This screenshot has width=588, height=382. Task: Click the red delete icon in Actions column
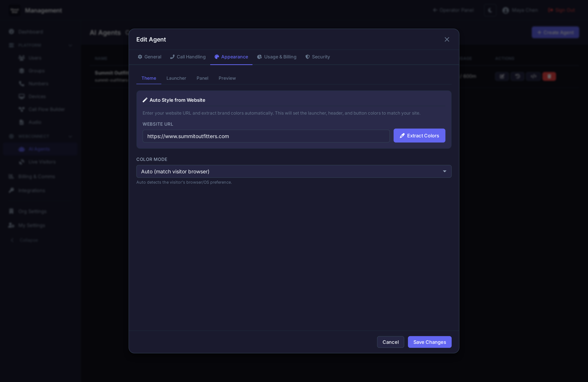(549, 76)
